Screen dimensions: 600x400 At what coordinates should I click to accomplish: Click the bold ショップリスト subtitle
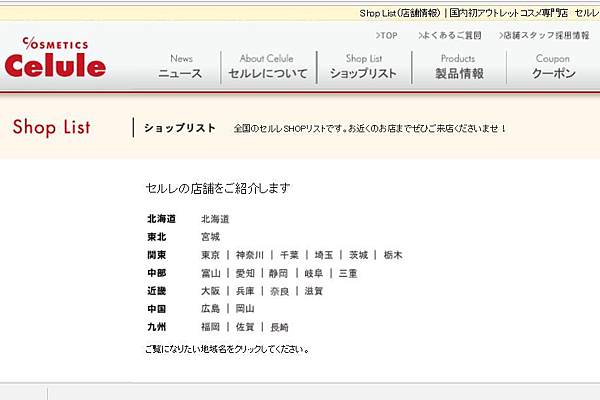click(180, 128)
